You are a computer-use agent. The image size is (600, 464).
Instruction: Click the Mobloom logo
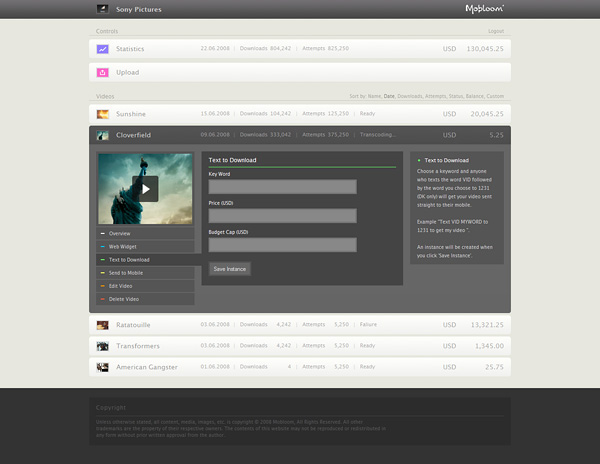(x=484, y=9)
